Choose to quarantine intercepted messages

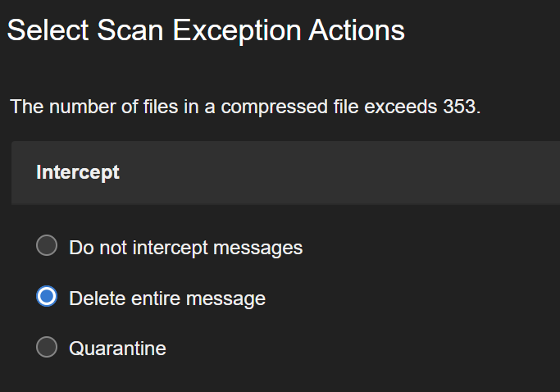pyautogui.click(x=48, y=348)
